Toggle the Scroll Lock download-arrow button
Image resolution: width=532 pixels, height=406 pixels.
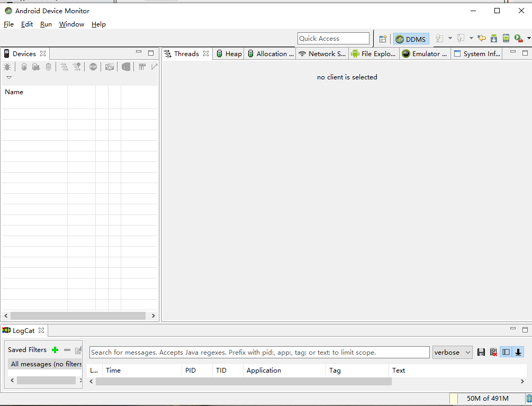518,352
